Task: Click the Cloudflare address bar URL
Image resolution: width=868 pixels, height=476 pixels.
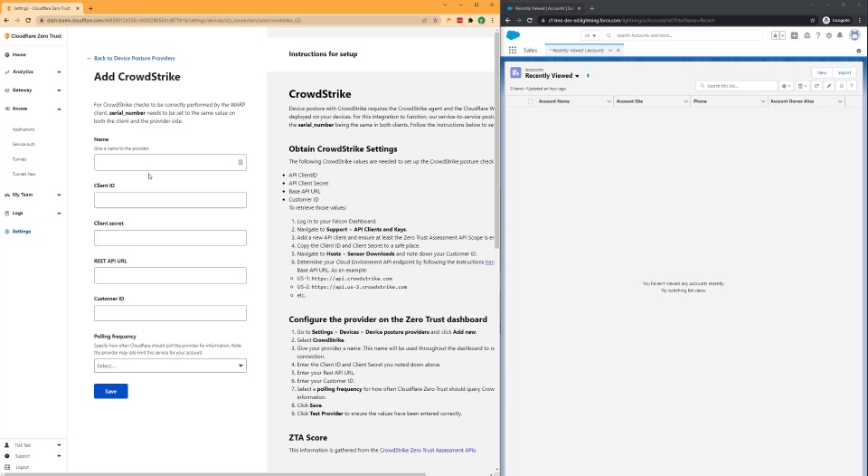Action: pos(174,21)
